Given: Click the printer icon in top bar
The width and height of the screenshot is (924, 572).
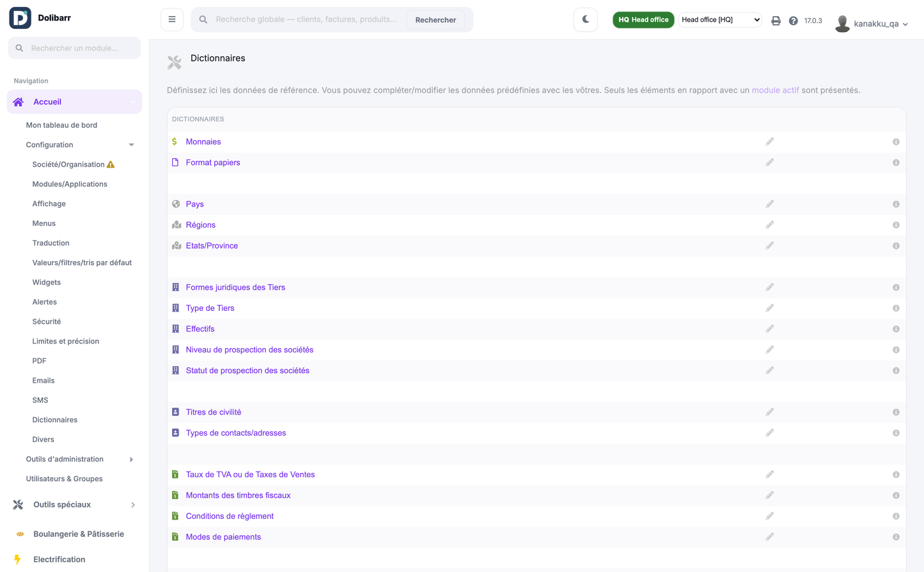Looking at the screenshot, I should (776, 20).
